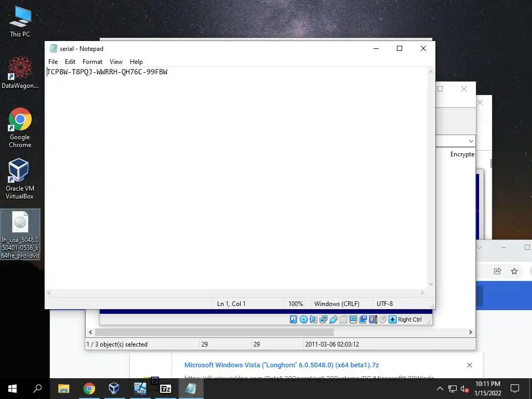Open File Explorer from the taskbar

(x=63, y=389)
